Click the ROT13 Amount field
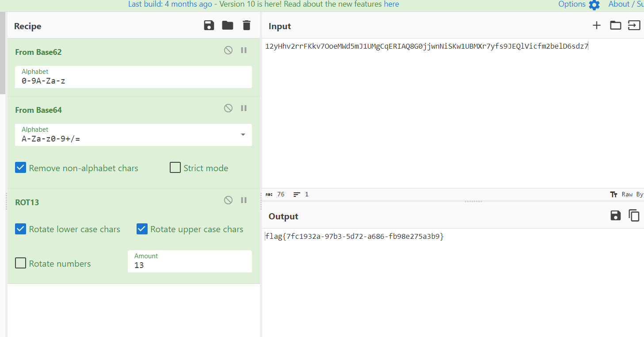The width and height of the screenshot is (644, 337). click(x=190, y=265)
